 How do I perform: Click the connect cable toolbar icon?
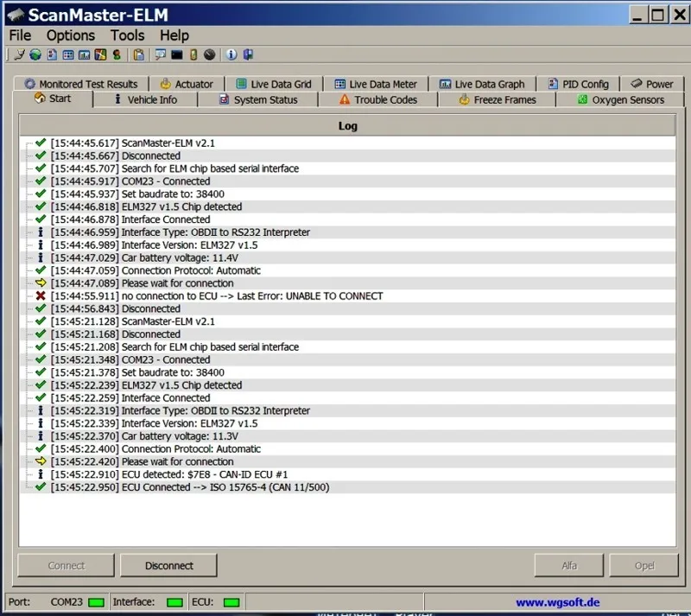coord(19,54)
